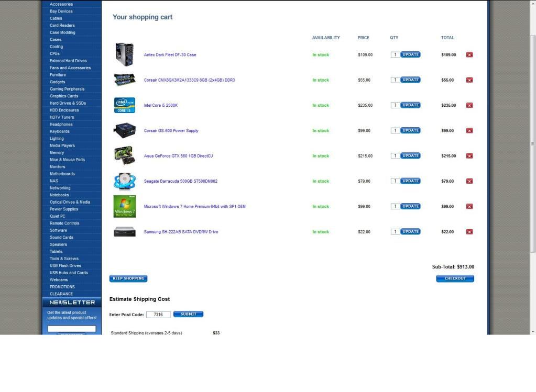Open Antec Dark Fleet DF-30 Case link

pos(170,54)
